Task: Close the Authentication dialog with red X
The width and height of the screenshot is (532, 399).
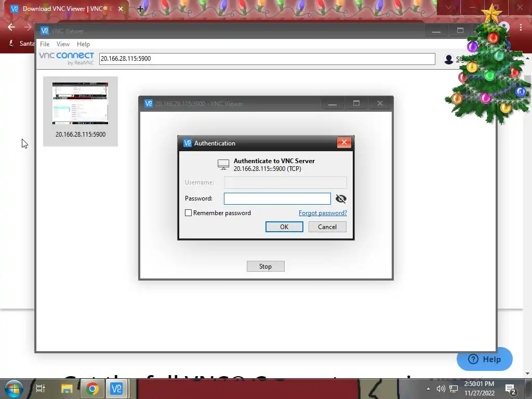Action: pos(344,142)
